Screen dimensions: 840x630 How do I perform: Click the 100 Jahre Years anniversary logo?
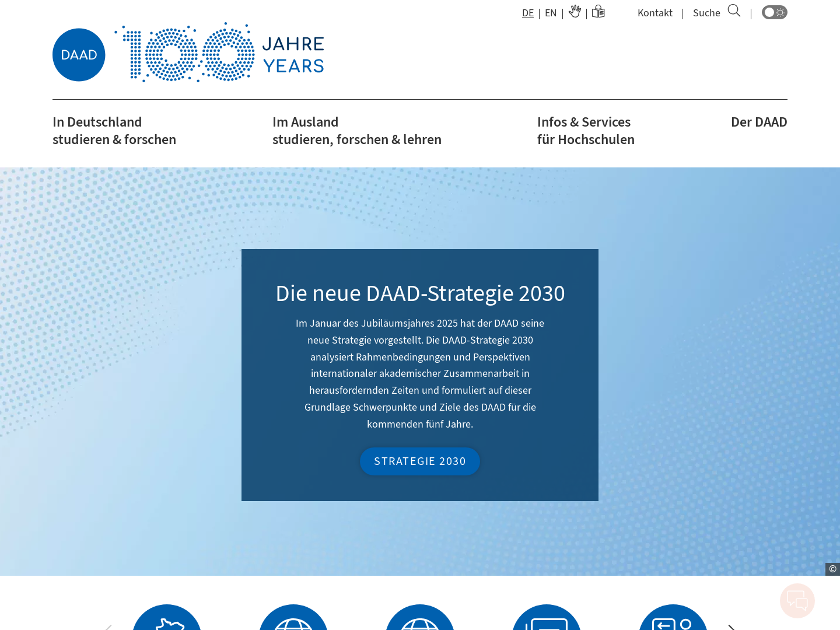(219, 52)
